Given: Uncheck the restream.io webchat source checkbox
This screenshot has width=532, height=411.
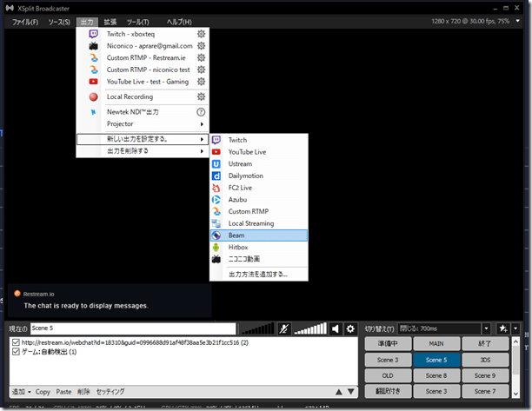Looking at the screenshot, I should point(16,342).
